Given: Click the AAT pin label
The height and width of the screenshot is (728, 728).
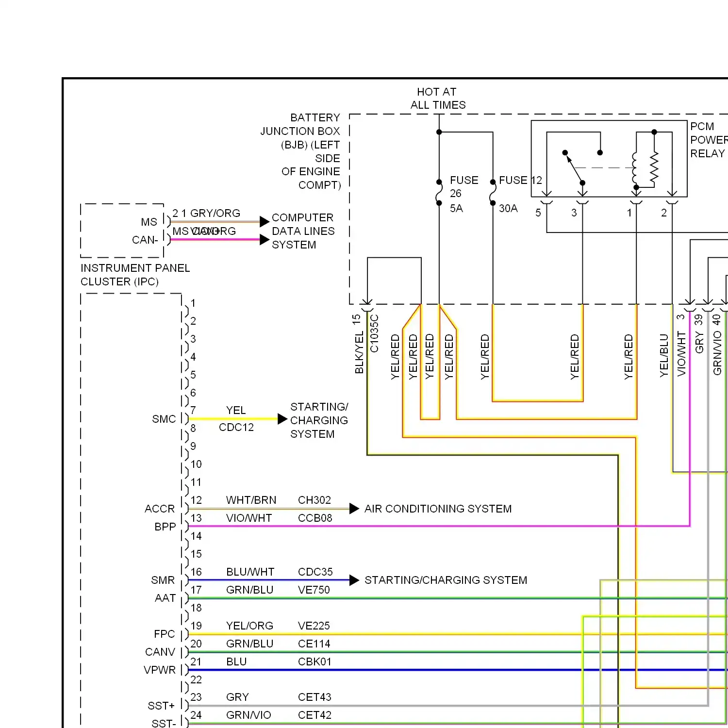Looking at the screenshot, I should (165, 598).
